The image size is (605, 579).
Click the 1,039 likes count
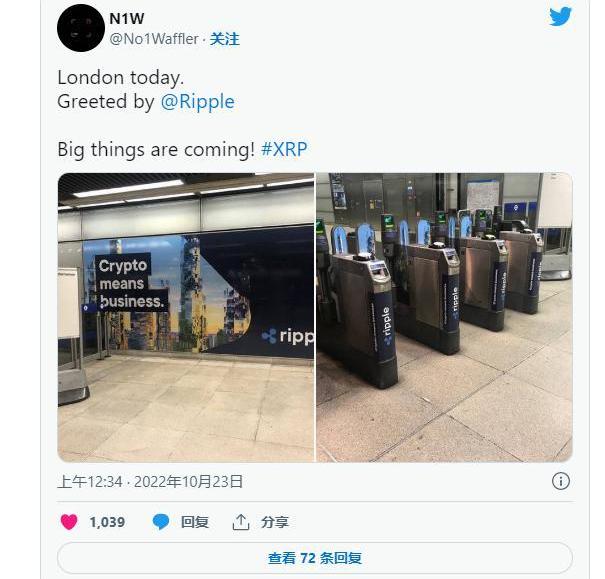[107, 522]
